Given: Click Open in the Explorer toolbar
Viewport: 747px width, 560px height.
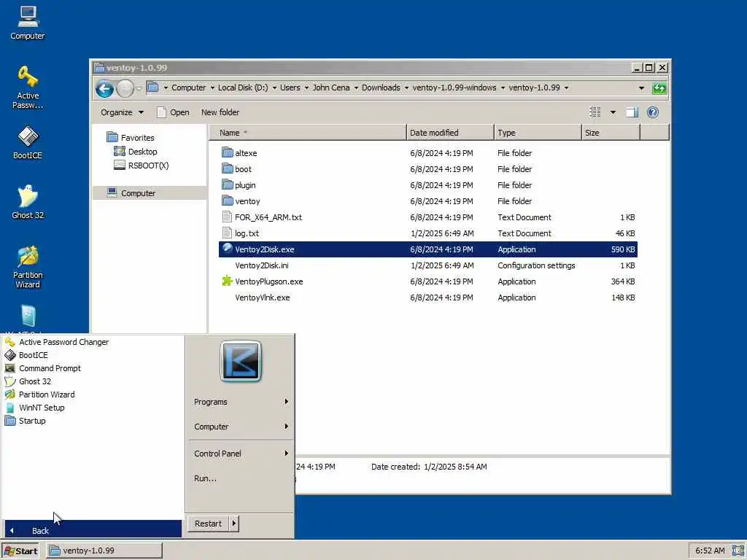Looking at the screenshot, I should (x=174, y=112).
